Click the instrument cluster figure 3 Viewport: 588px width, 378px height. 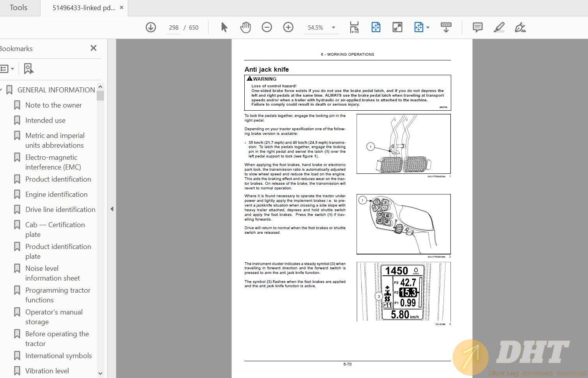click(x=403, y=291)
